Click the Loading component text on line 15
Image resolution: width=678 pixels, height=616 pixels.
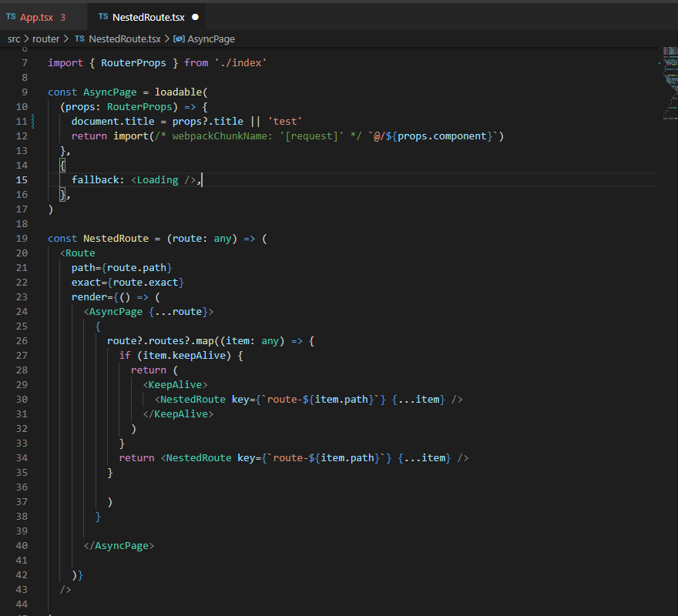157,179
